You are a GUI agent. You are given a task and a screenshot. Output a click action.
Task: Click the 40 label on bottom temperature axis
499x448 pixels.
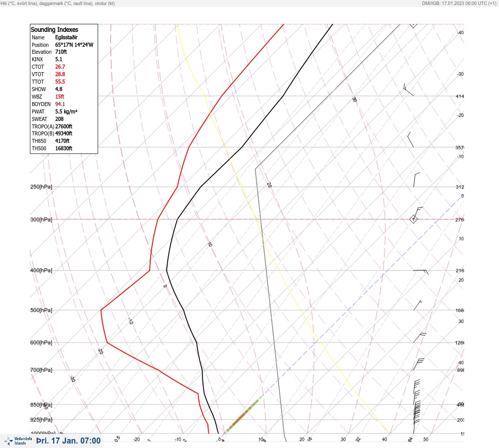tap(385, 440)
